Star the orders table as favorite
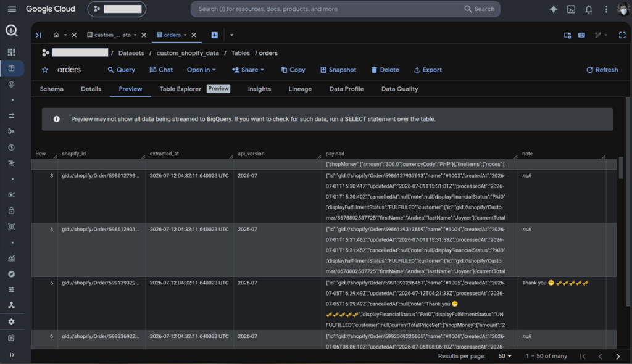This screenshot has width=632, height=364. tap(45, 70)
